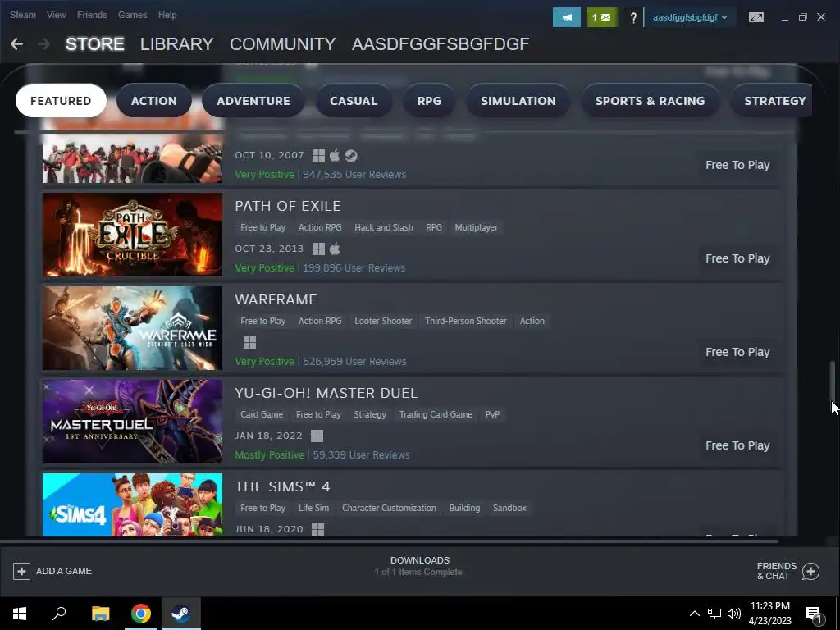Open the AASDFGGFSBGFDGF profile section
The width and height of the screenshot is (840, 630).
tap(441, 44)
